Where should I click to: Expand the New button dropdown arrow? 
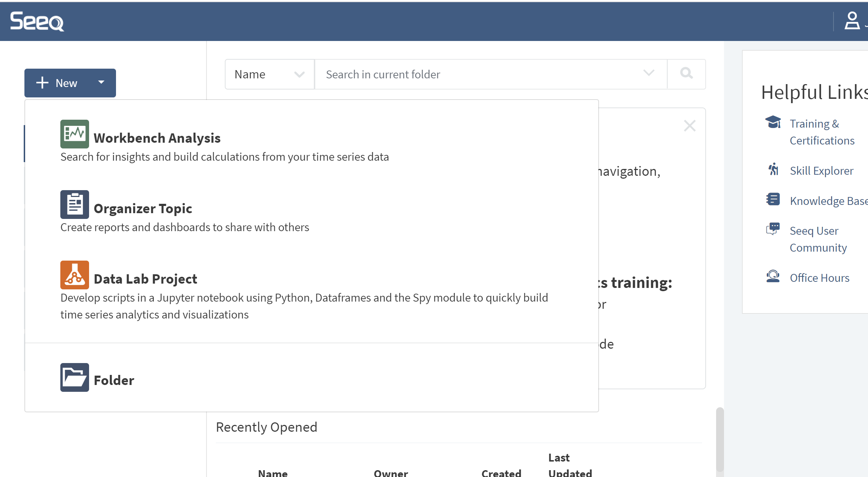click(101, 83)
